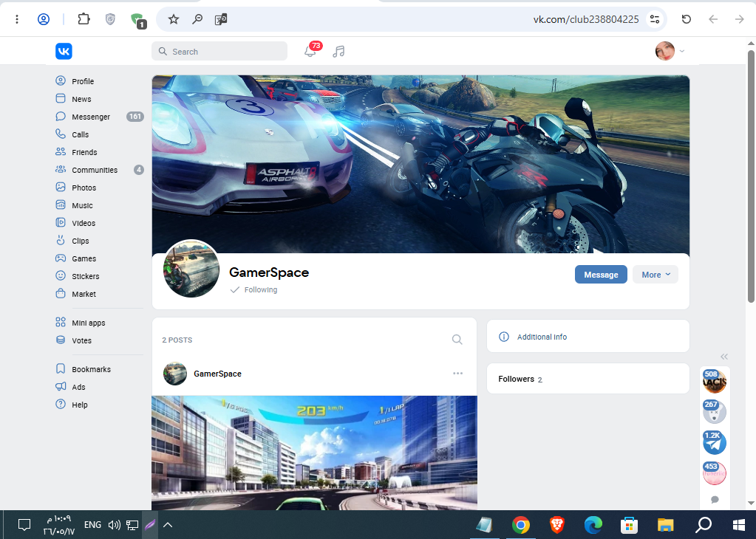Click the Photos sidebar icon

(61, 188)
